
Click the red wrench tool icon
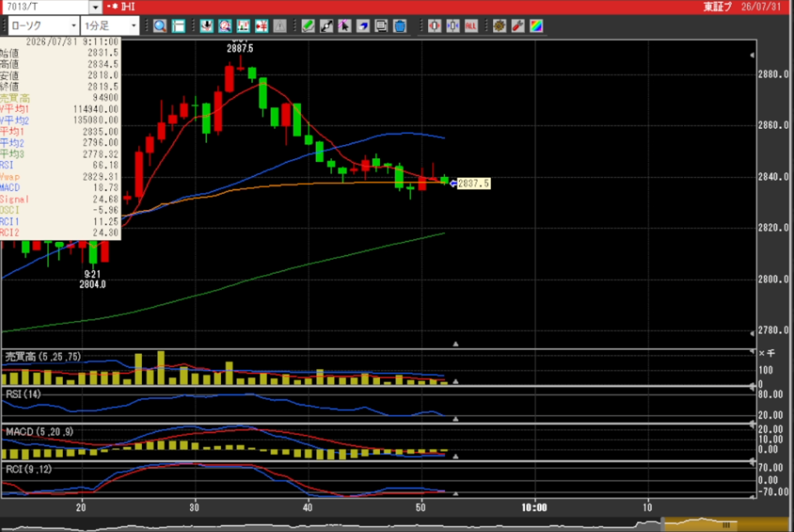[517, 26]
